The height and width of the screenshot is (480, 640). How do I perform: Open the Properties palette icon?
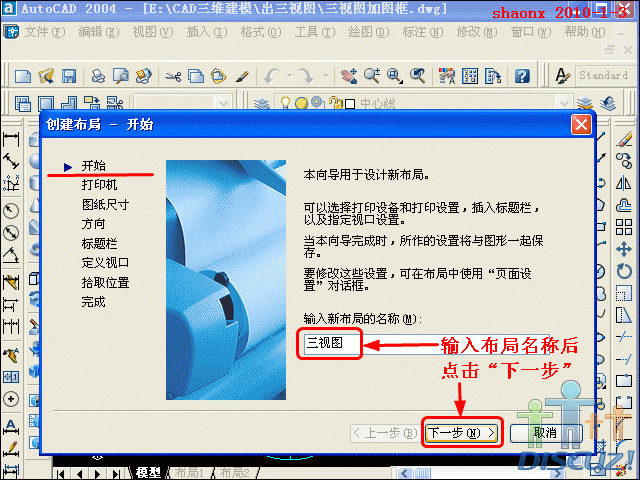coord(447,76)
